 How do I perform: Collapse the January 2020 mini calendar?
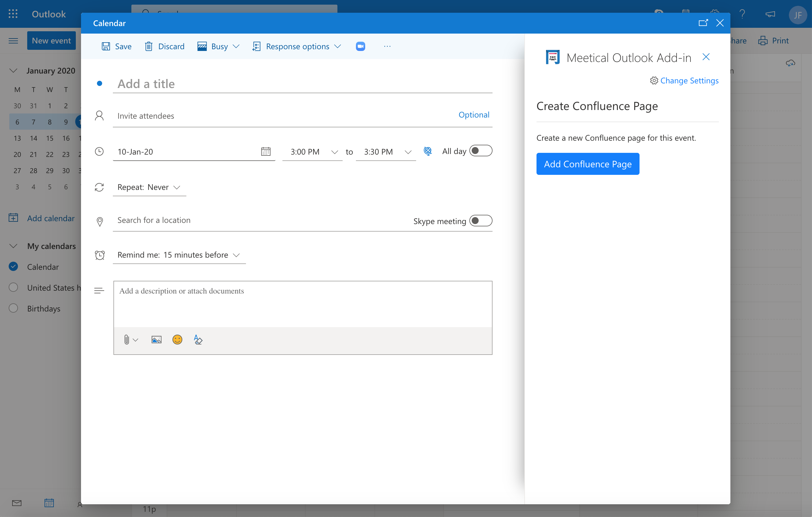pyautogui.click(x=13, y=70)
